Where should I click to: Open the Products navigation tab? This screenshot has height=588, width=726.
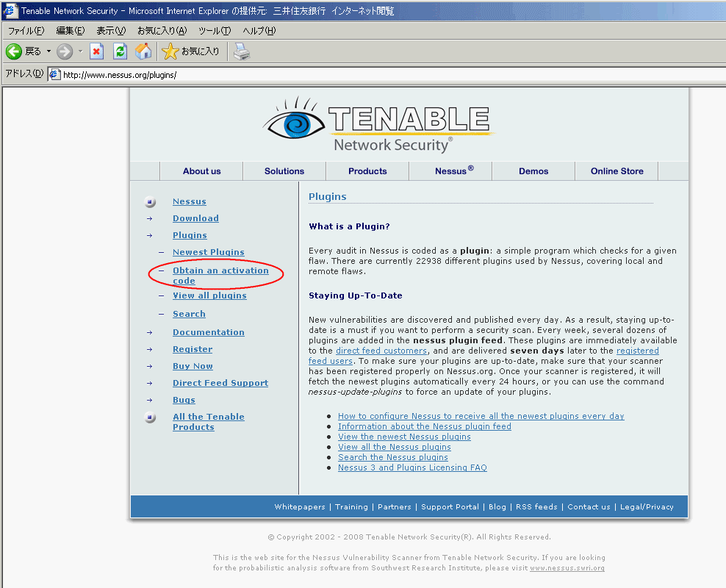367,171
